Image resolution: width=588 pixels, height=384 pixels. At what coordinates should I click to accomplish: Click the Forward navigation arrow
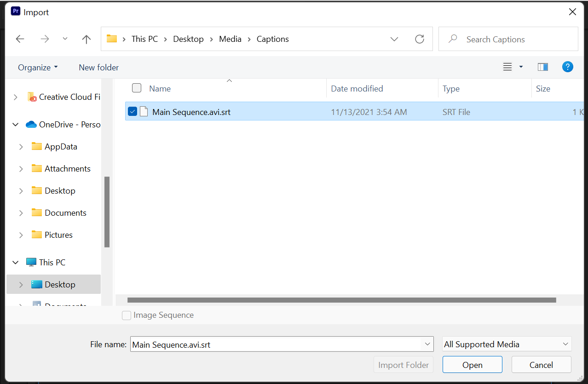pyautogui.click(x=45, y=39)
